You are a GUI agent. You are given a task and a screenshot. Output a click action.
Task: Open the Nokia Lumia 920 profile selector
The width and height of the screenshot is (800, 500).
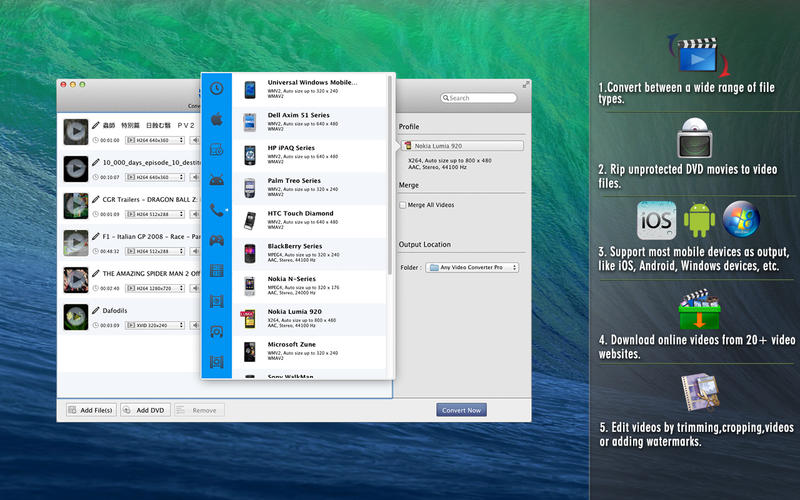coord(462,146)
